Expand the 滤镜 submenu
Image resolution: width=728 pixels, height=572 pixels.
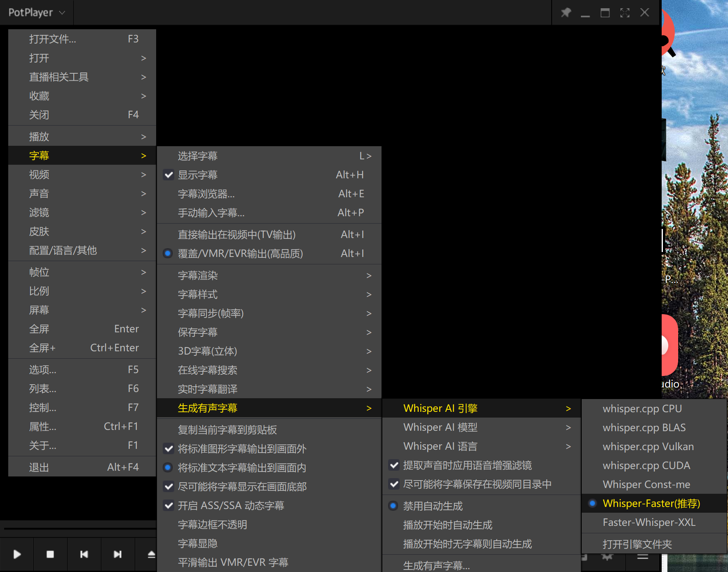click(x=82, y=212)
